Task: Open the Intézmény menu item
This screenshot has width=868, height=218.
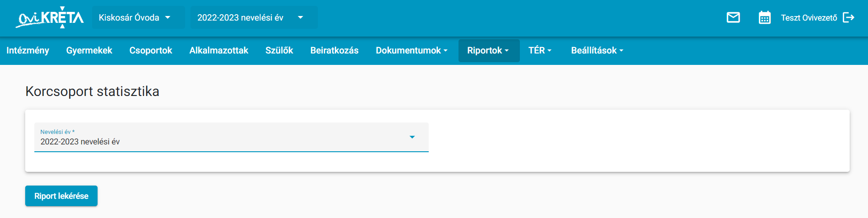Action: 27,50
